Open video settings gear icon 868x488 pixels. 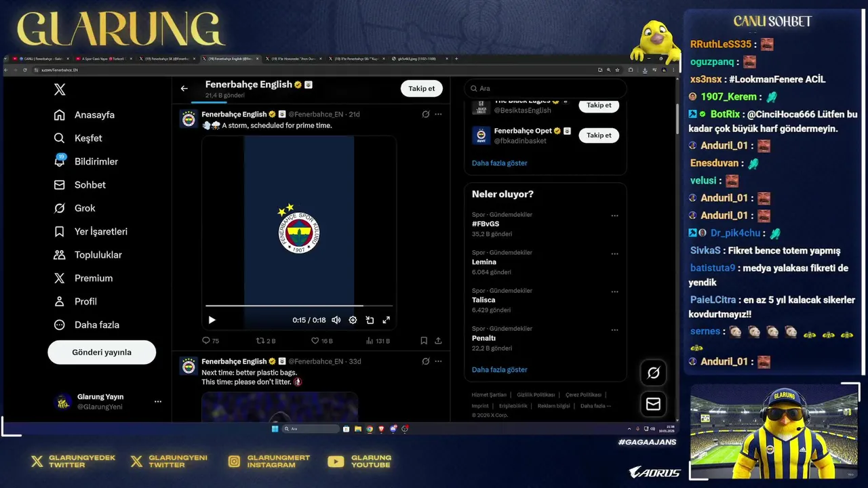coord(353,320)
